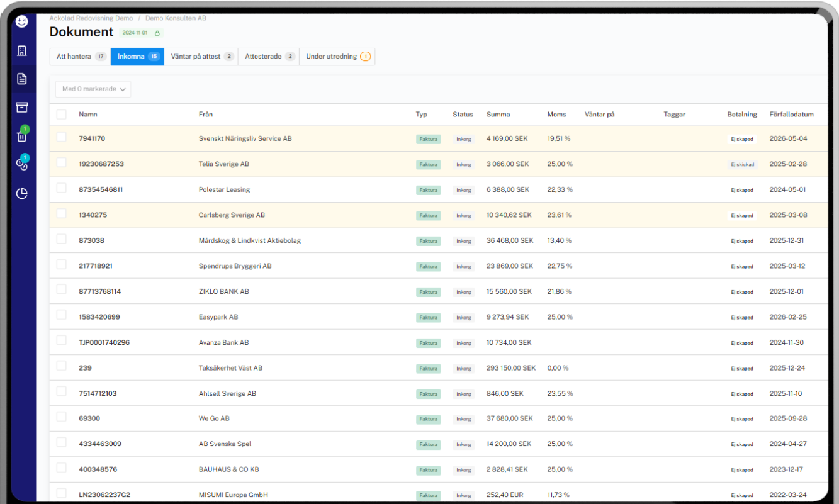Click the due date "2026-05-04"
This screenshot has width=839, height=504.
789,138
